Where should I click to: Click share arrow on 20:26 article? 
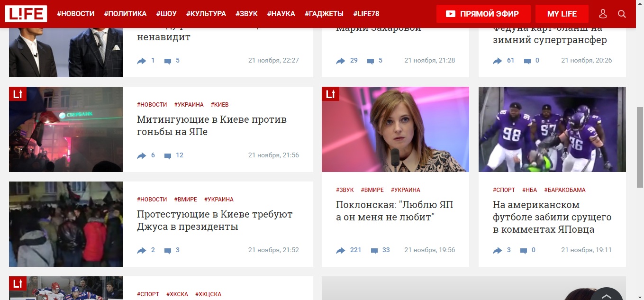click(498, 61)
